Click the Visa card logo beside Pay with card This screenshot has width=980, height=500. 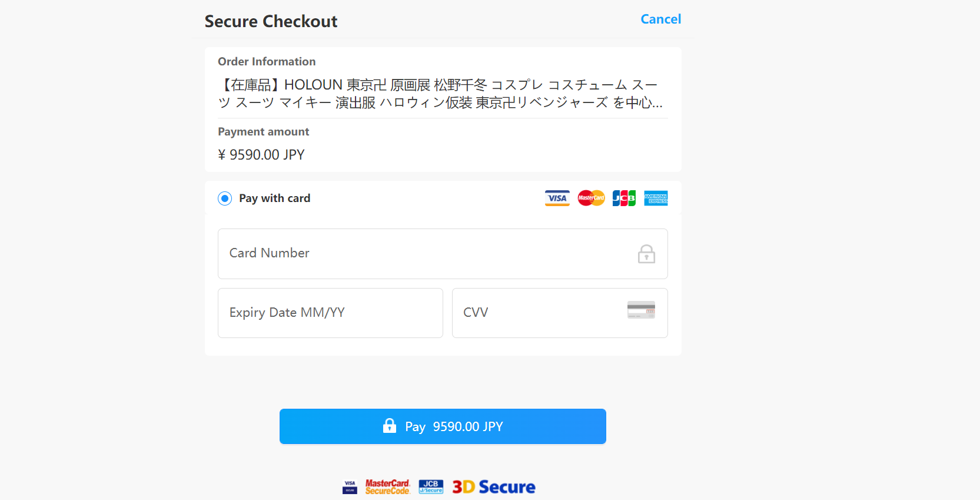point(557,198)
